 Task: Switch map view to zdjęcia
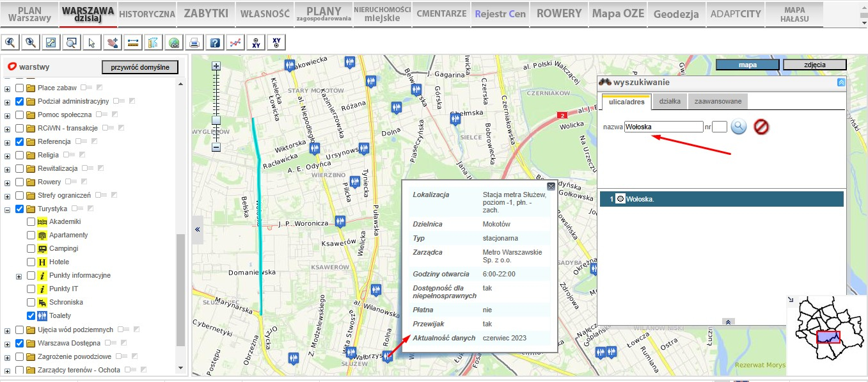[814, 65]
